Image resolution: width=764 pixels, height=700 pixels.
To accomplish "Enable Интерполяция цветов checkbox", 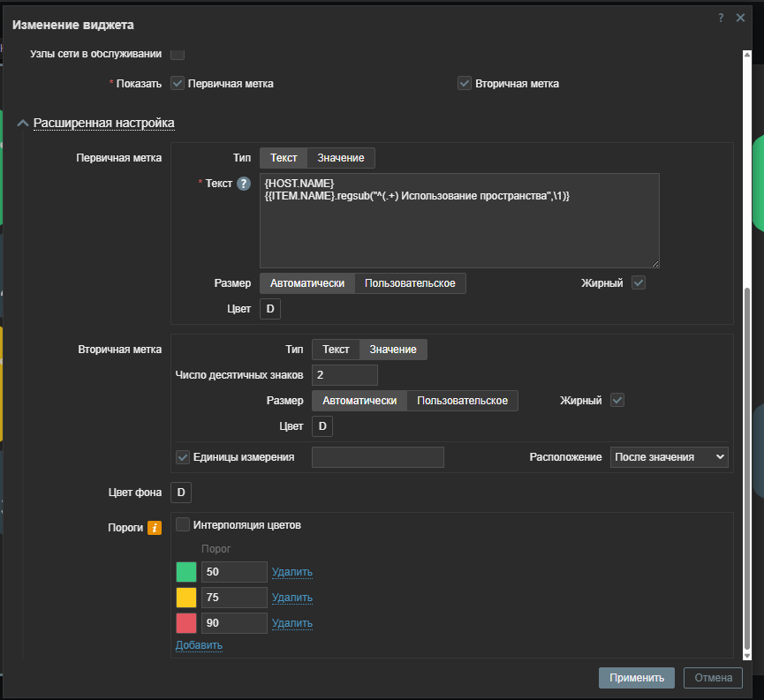I will tap(183, 524).
